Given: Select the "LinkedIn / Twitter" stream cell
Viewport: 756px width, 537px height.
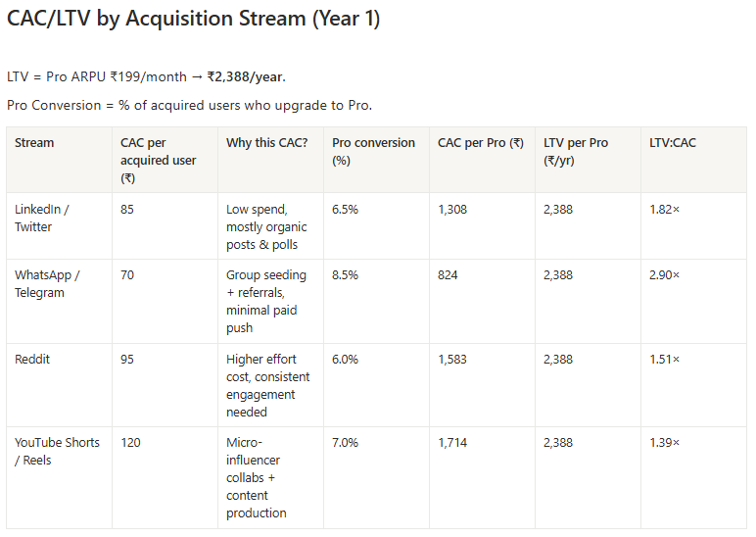Looking at the screenshot, I should point(42,218).
